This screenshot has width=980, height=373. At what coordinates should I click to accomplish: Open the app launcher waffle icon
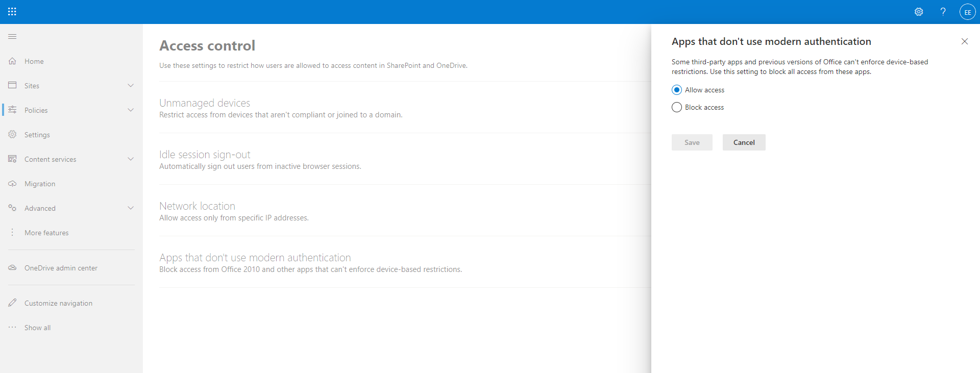[12, 12]
